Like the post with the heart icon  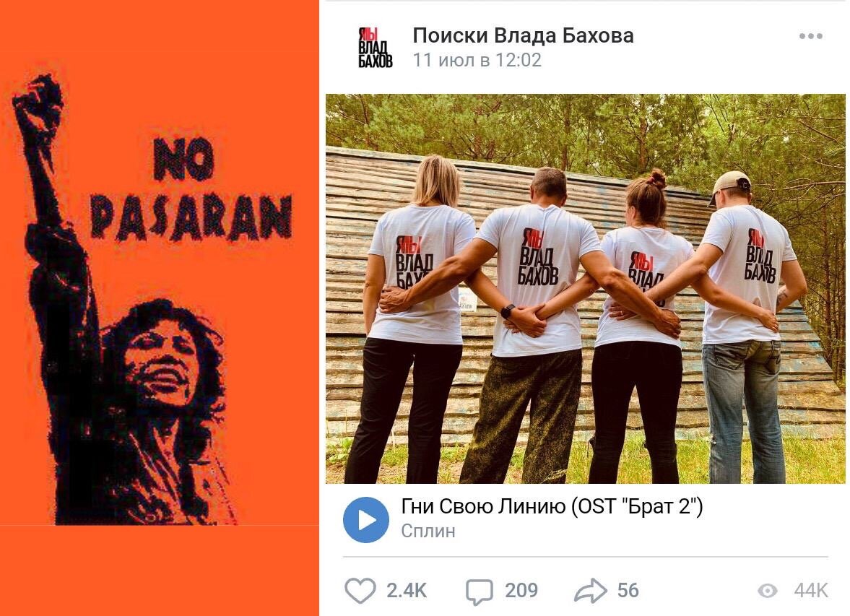click(x=360, y=591)
